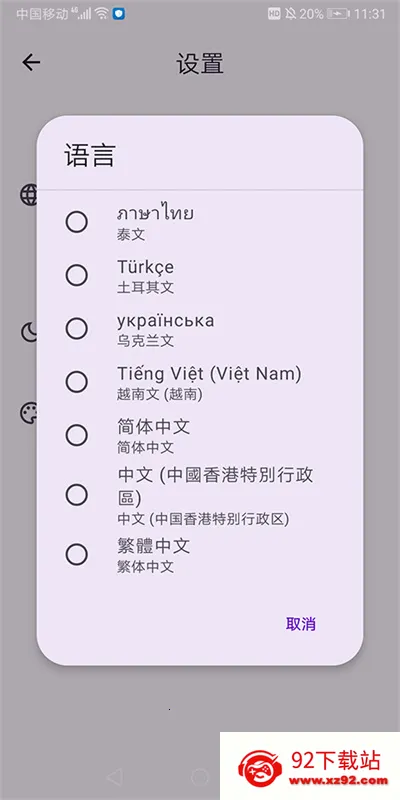Select the Tiếng Việt radio button
The height and width of the screenshot is (800, 400).
(x=77, y=382)
